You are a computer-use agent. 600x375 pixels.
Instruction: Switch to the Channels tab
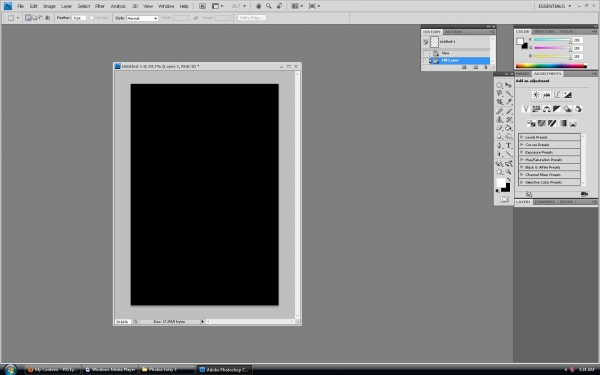545,202
